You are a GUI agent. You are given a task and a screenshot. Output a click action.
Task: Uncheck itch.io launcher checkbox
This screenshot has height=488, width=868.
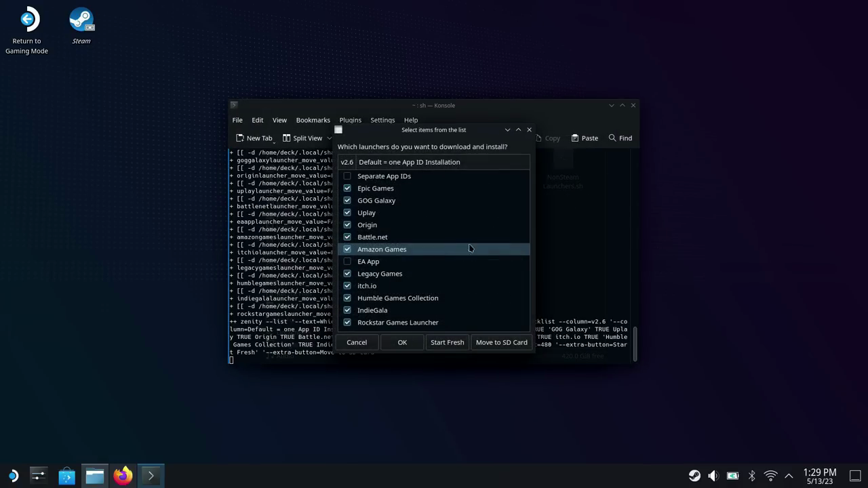pyautogui.click(x=347, y=286)
